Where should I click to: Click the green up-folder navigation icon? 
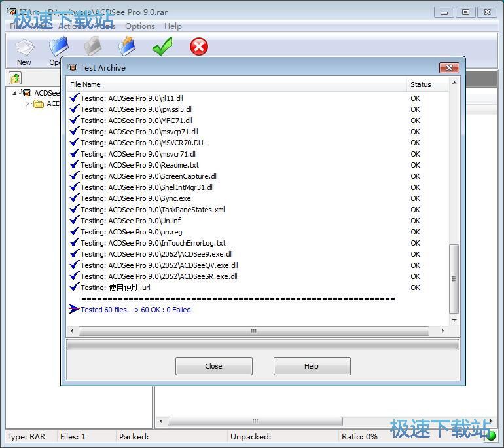14,79
